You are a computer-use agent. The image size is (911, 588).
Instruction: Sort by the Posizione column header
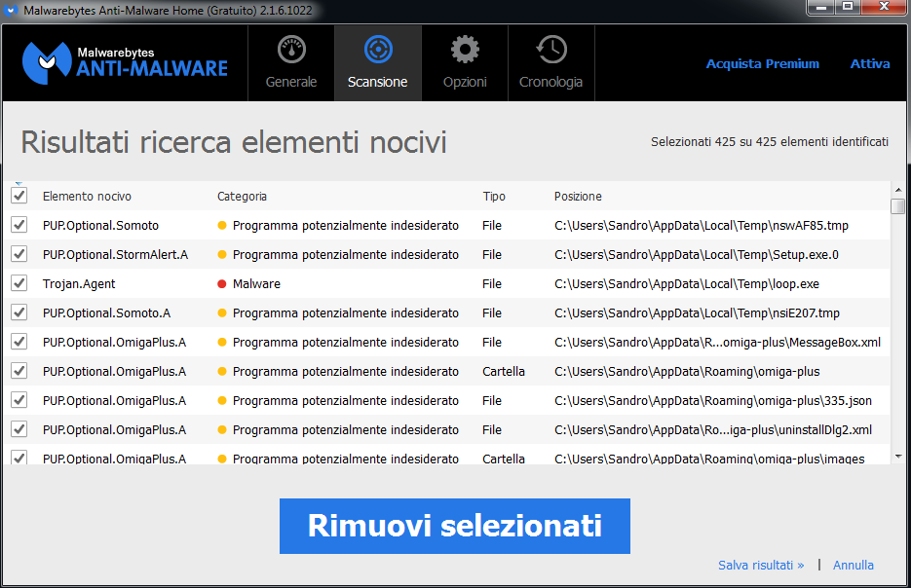tap(578, 197)
